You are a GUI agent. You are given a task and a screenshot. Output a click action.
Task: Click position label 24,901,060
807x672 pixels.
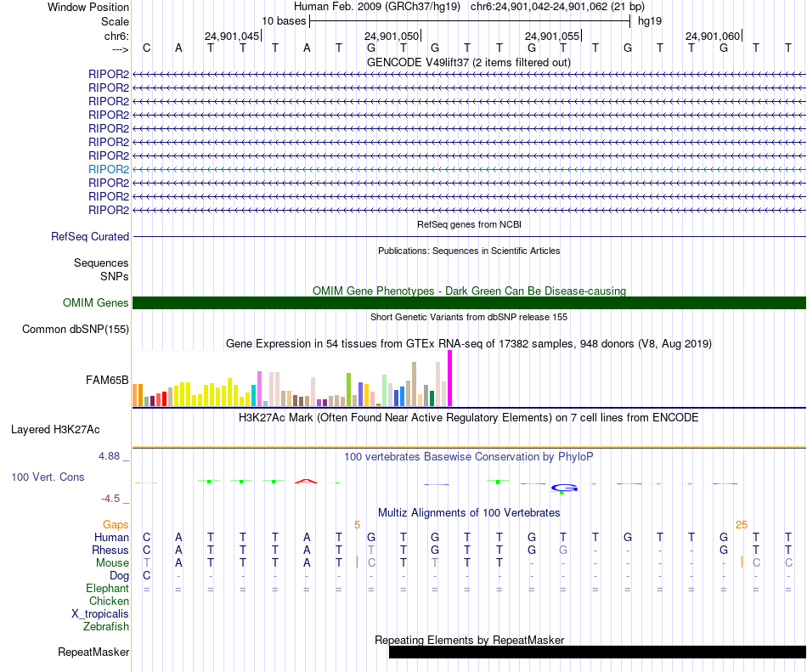713,36
